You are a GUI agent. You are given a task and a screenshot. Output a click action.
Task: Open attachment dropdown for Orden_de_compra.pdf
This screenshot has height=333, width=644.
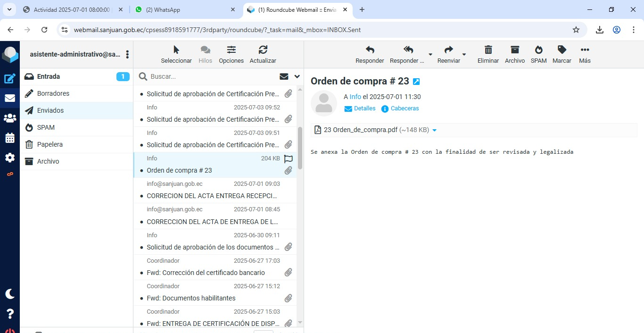(435, 130)
